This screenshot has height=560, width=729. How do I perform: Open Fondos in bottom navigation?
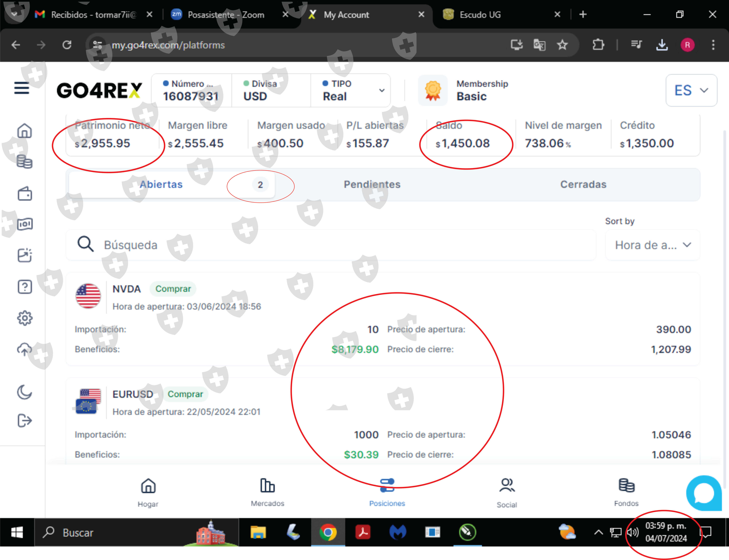coord(626,492)
